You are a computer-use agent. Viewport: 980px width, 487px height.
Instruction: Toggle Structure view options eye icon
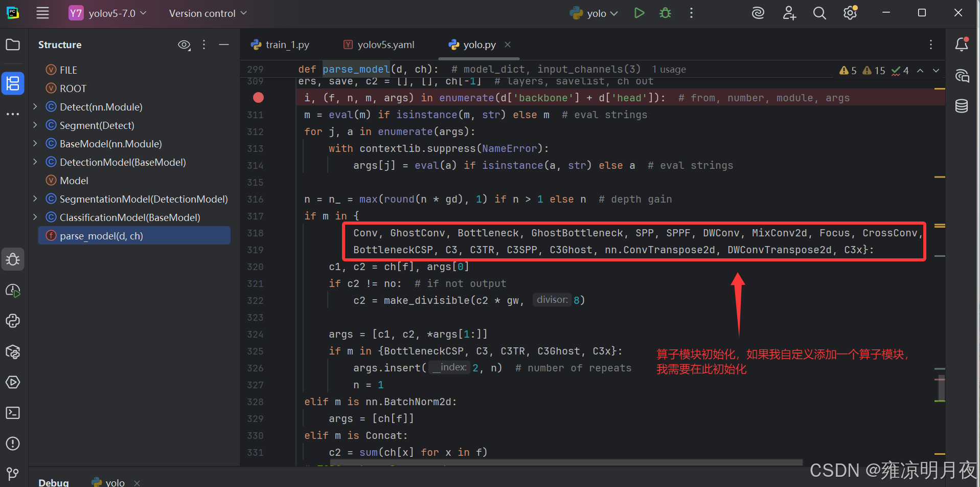pyautogui.click(x=184, y=45)
